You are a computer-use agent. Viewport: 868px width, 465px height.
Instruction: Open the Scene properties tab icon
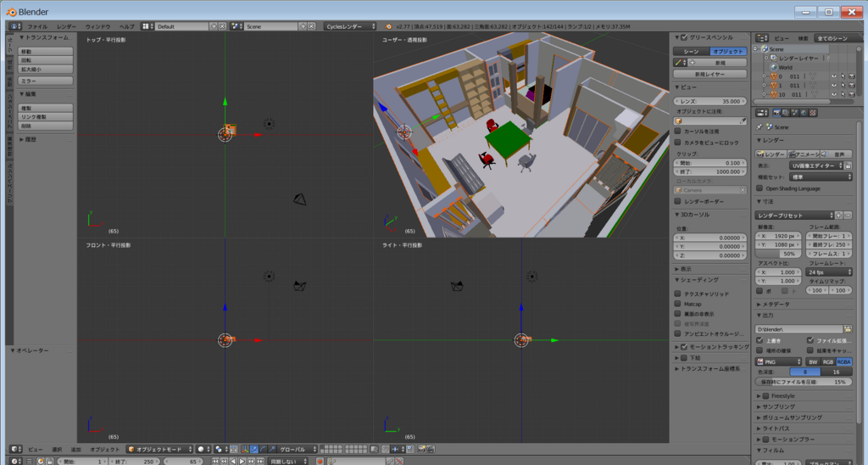(x=795, y=113)
